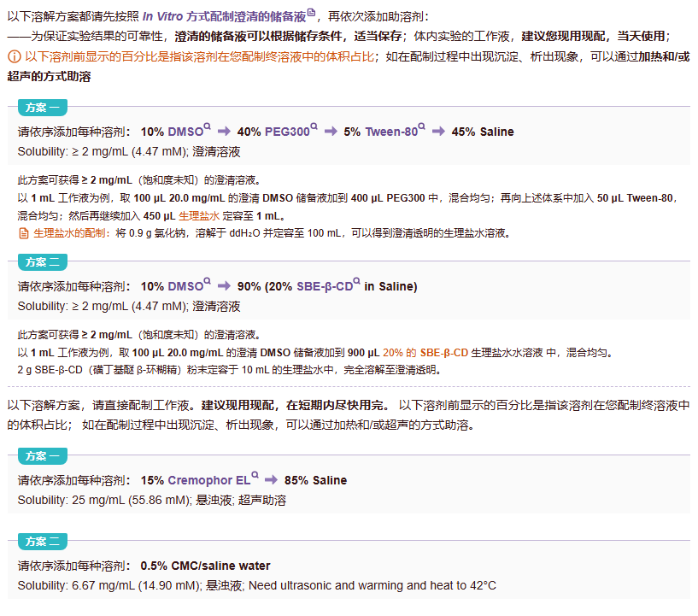Image resolution: width=698 pixels, height=616 pixels.
Task: Open the purple SBE-β-CD link
Action: click(x=325, y=286)
